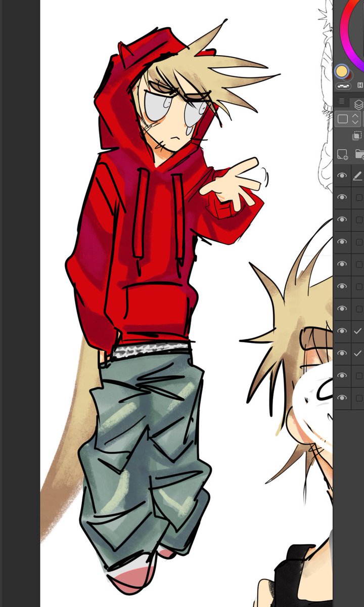This screenshot has width=364, height=607.
Task: Hide the layer with the lower checkmark
Action: (x=342, y=353)
